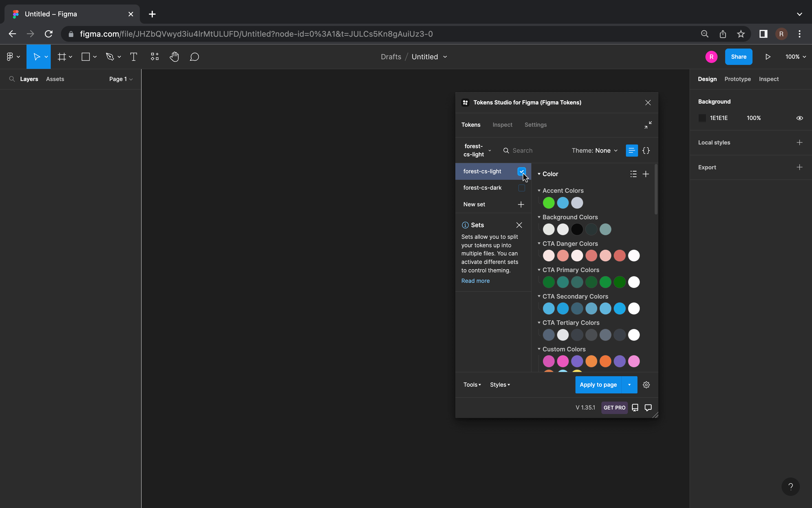The height and width of the screenshot is (508, 812).
Task: Select the Comment tool
Action: [x=194, y=57]
